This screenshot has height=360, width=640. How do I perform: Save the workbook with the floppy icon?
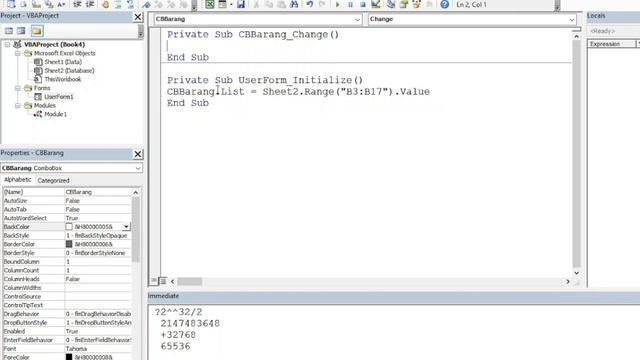click(x=241, y=4)
